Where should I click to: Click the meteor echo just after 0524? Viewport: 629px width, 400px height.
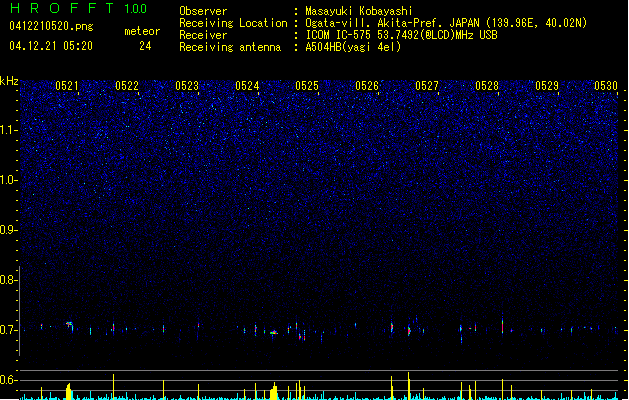coord(274,333)
